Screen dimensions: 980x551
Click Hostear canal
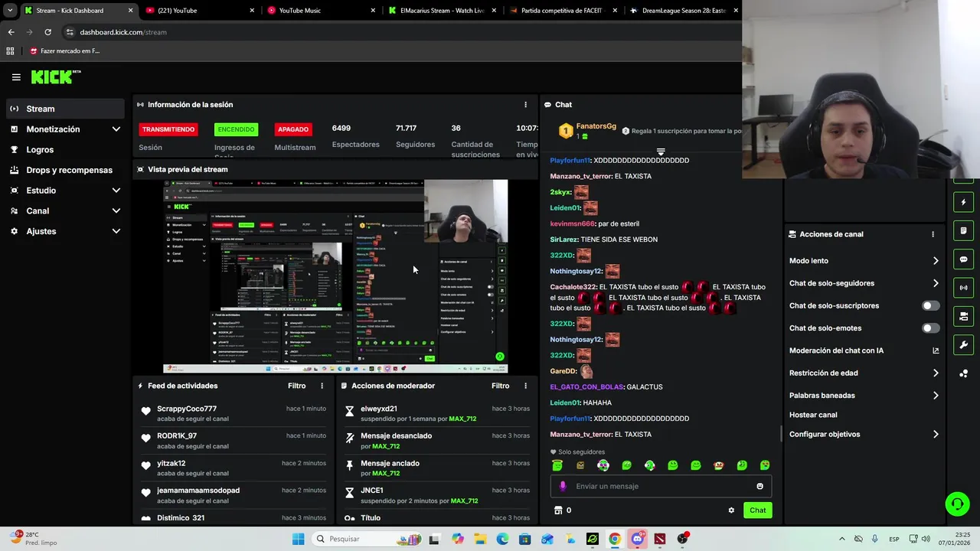click(813, 415)
